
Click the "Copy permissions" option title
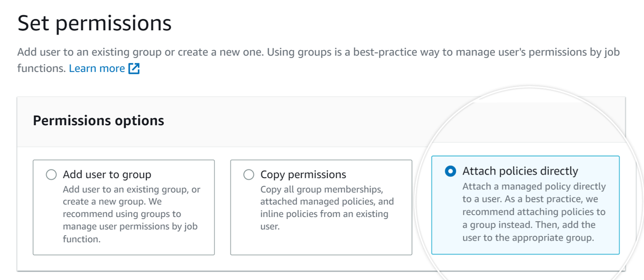[x=303, y=175]
